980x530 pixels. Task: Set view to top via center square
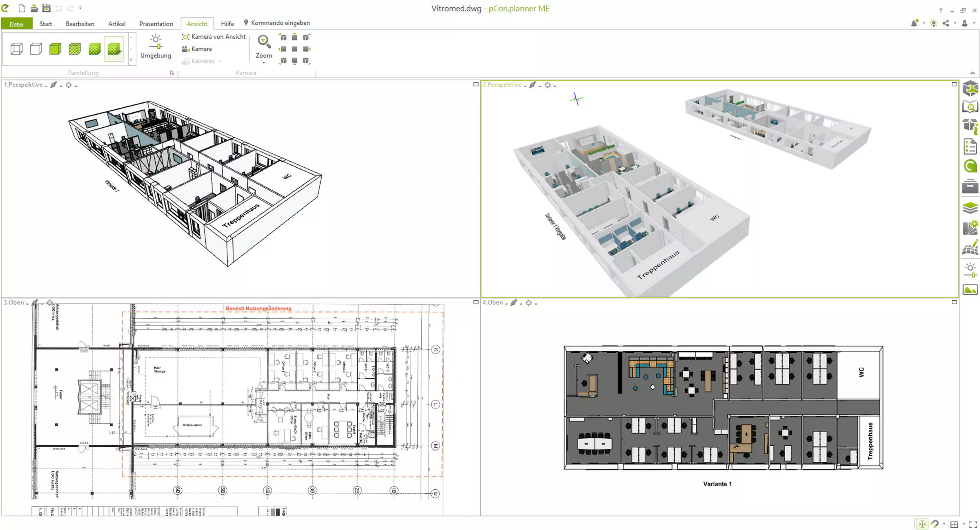click(294, 49)
